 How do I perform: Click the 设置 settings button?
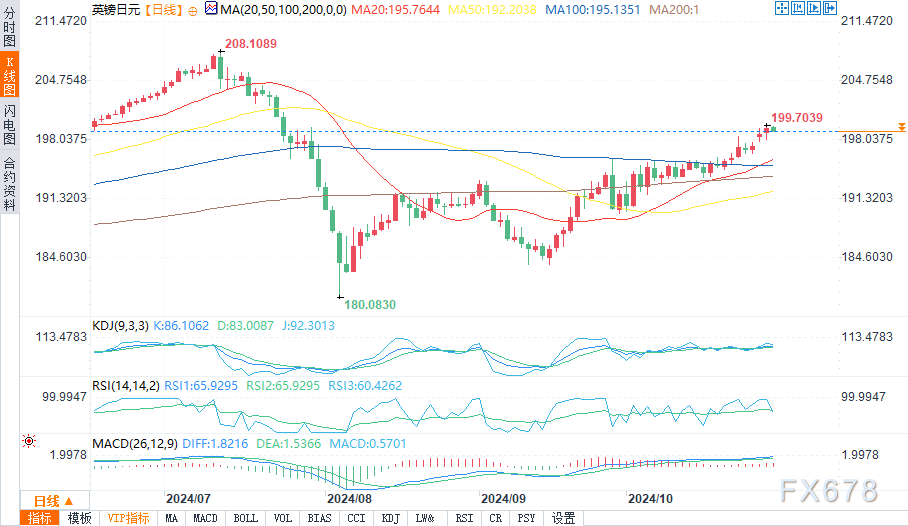564,518
